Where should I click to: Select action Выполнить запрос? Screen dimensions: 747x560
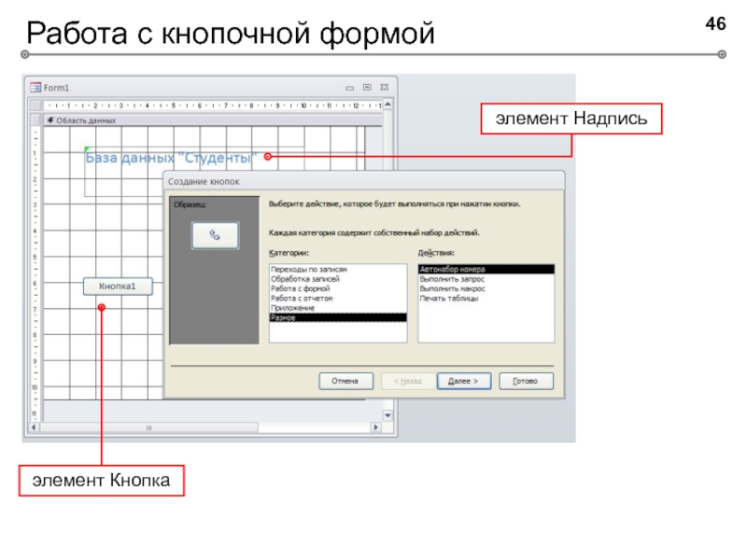click(x=452, y=279)
